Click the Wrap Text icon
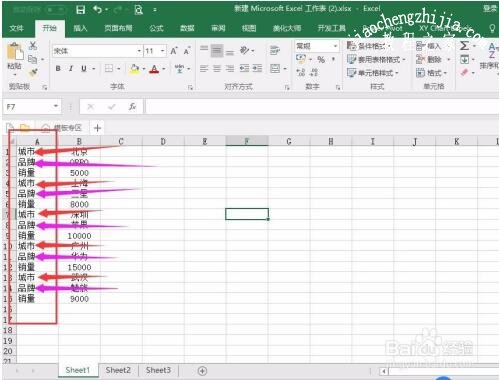The width and height of the screenshot is (499, 380). 275,50
